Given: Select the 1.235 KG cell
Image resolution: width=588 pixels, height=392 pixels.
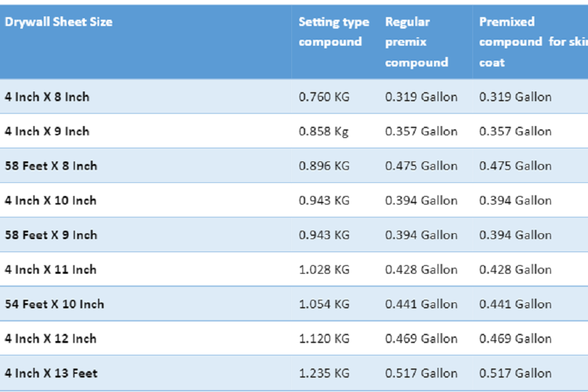Looking at the screenshot, I should [x=324, y=373].
